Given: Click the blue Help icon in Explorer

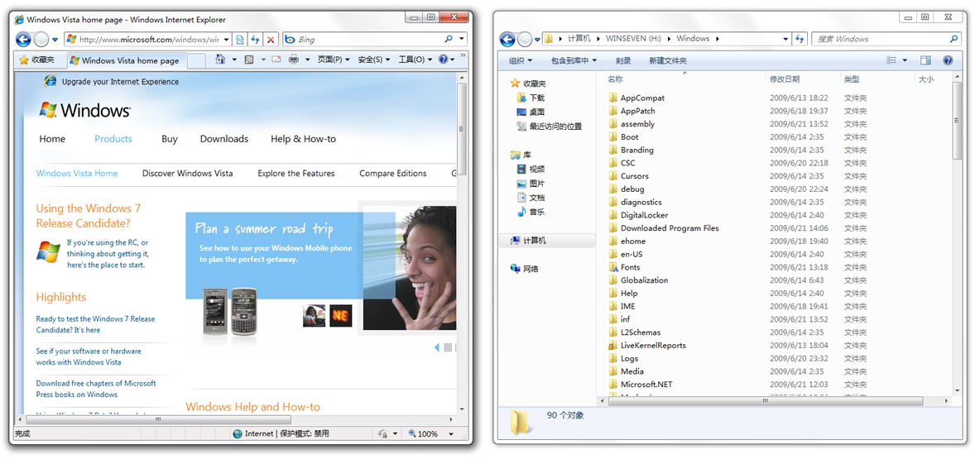Looking at the screenshot, I should click(948, 60).
